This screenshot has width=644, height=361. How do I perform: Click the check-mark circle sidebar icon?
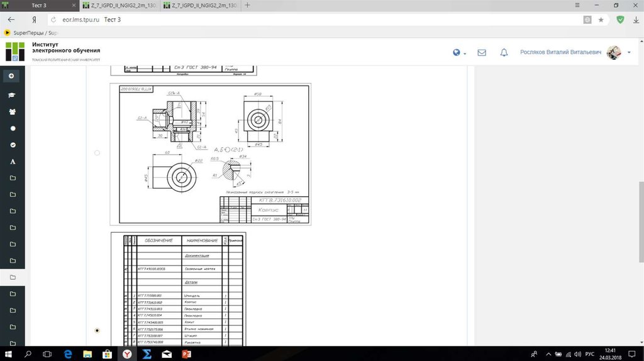click(13, 145)
